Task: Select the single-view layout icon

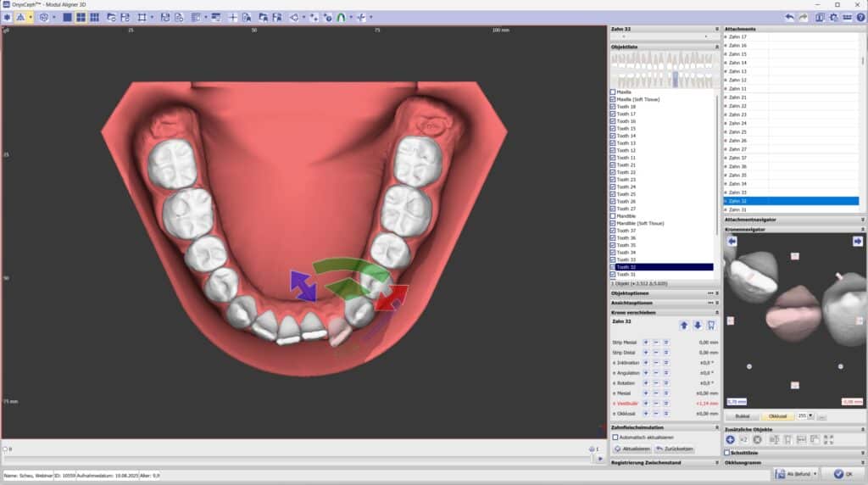Action: click(x=67, y=17)
